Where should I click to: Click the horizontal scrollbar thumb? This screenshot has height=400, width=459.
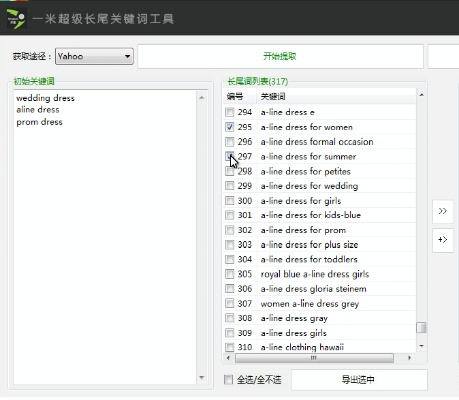pos(314,358)
